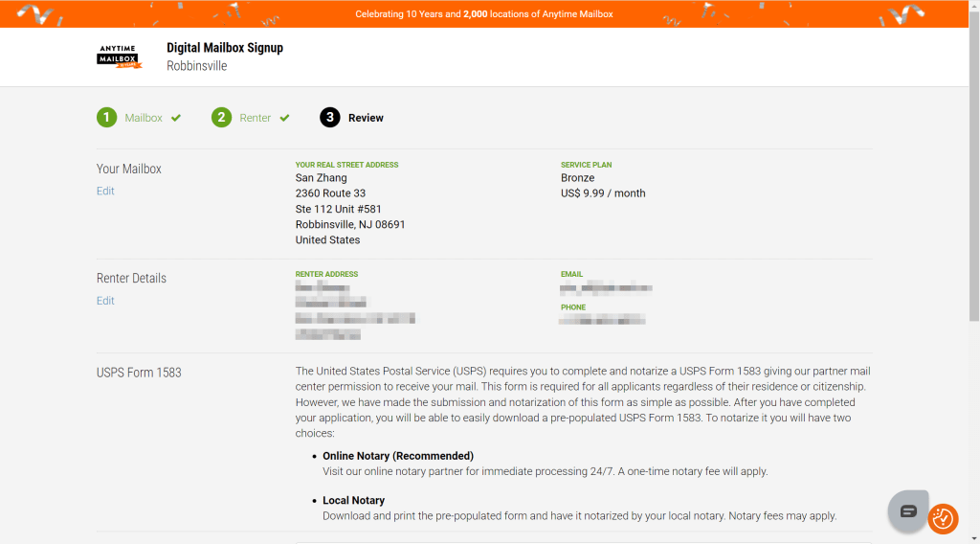Click the Your Mailbox section title
This screenshot has height=544, width=980.
[x=129, y=169]
